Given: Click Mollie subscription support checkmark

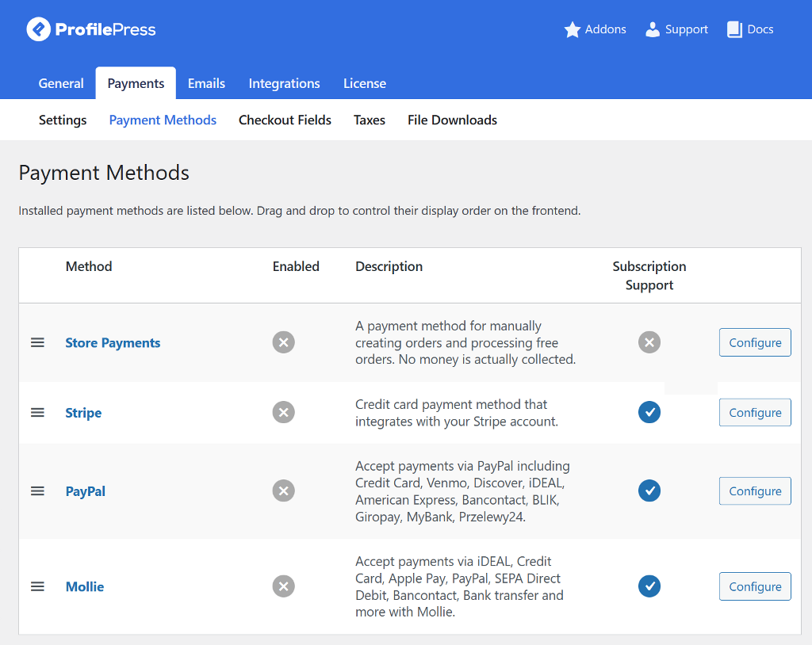Looking at the screenshot, I should [649, 586].
